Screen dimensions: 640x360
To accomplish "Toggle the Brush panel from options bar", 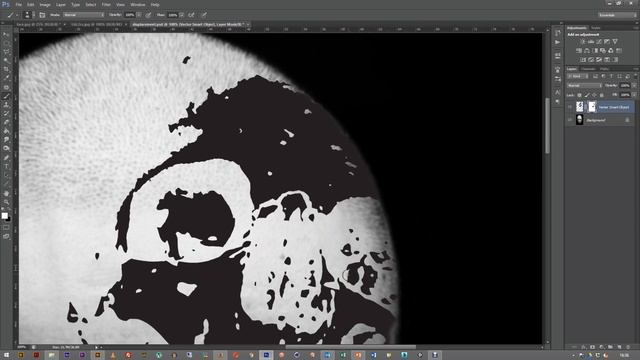I will 42,15.
